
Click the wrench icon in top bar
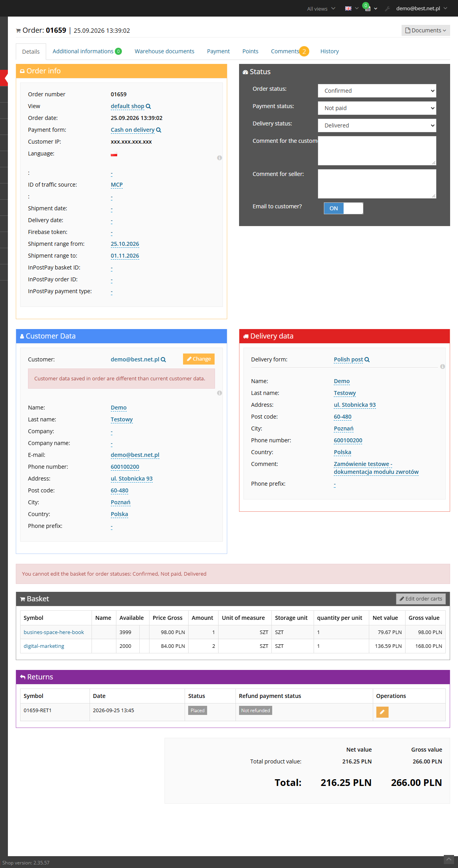coord(387,9)
